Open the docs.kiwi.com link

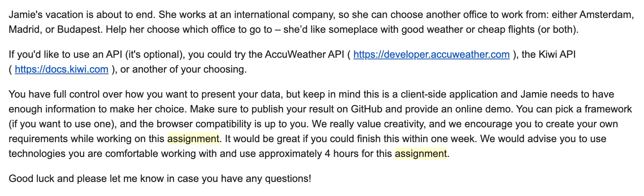61,69
